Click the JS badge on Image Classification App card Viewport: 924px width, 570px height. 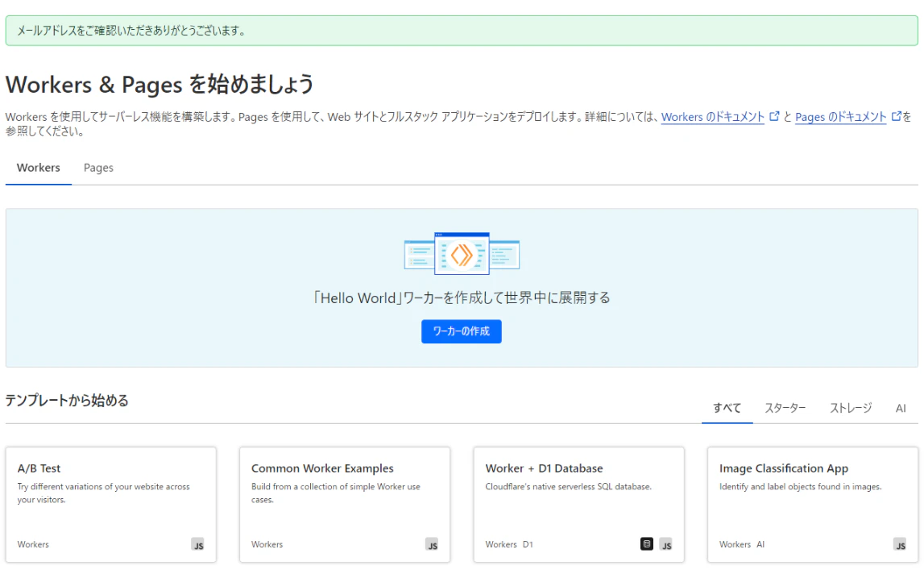[900, 545]
